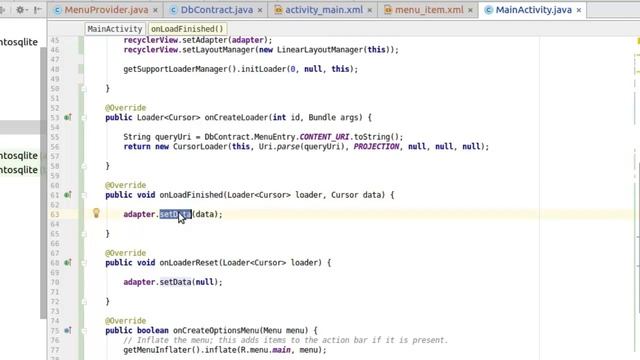Close the MainActivity.java tab
640x360 pixels.
[579, 10]
